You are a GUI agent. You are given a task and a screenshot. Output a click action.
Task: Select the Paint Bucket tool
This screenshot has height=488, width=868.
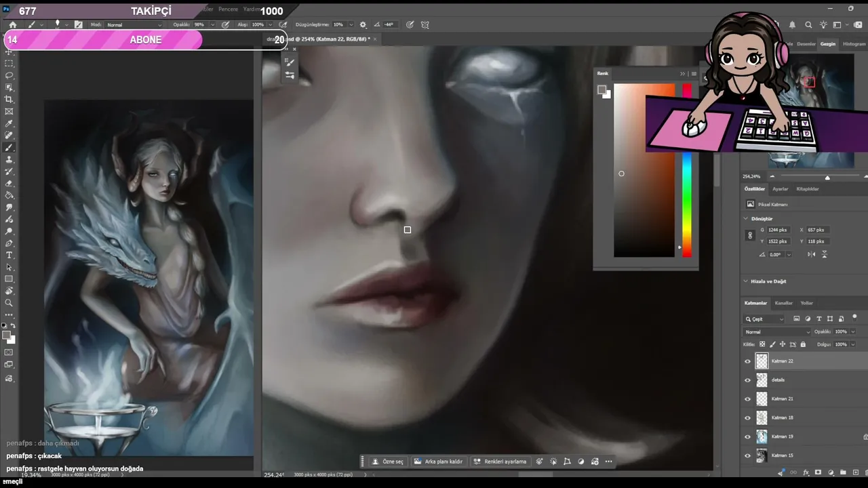point(9,196)
